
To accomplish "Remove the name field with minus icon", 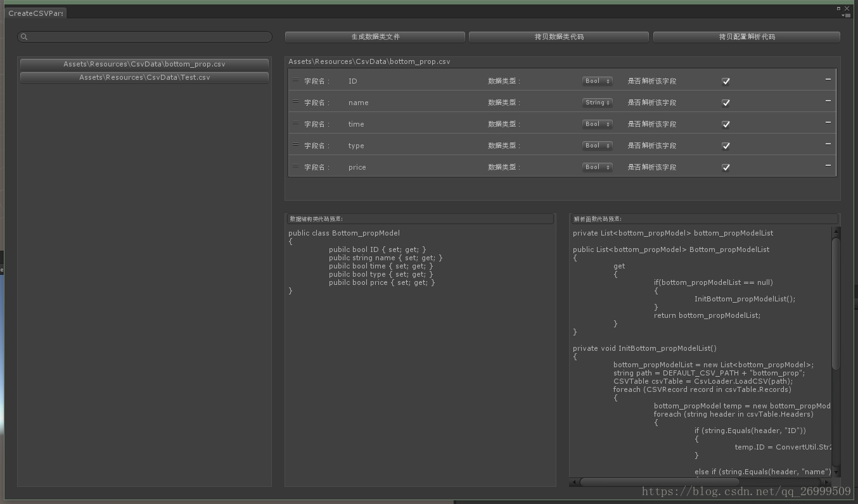I will [828, 101].
